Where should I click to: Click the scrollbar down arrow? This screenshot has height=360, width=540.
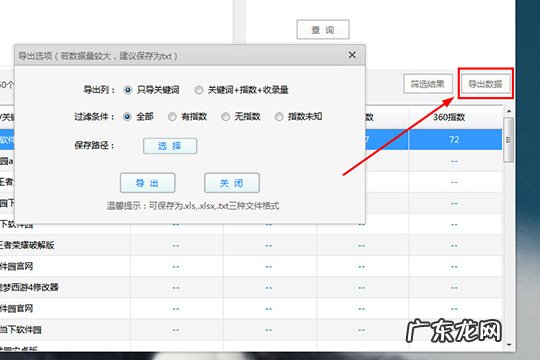click(x=509, y=344)
